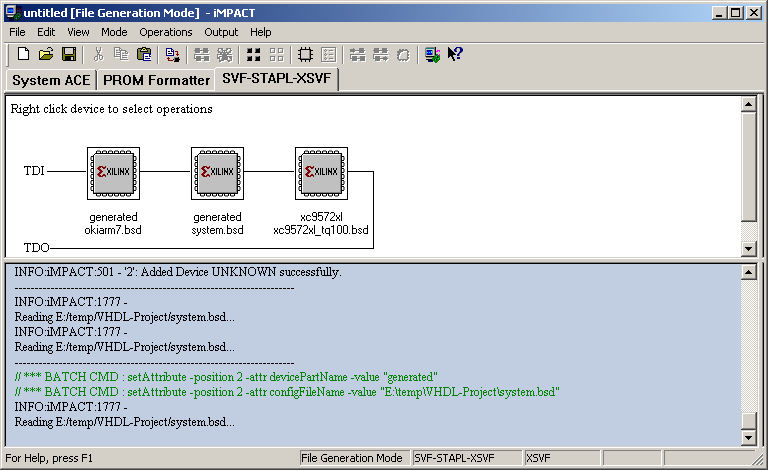768x470 pixels.
Task: Click the Copy documents toolbar icon
Action: [x=121, y=54]
